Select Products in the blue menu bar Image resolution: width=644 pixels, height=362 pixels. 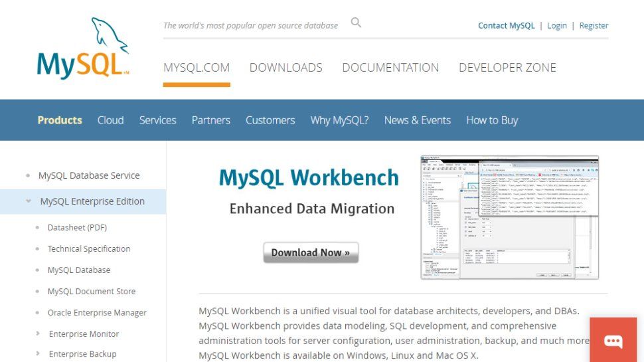click(60, 120)
